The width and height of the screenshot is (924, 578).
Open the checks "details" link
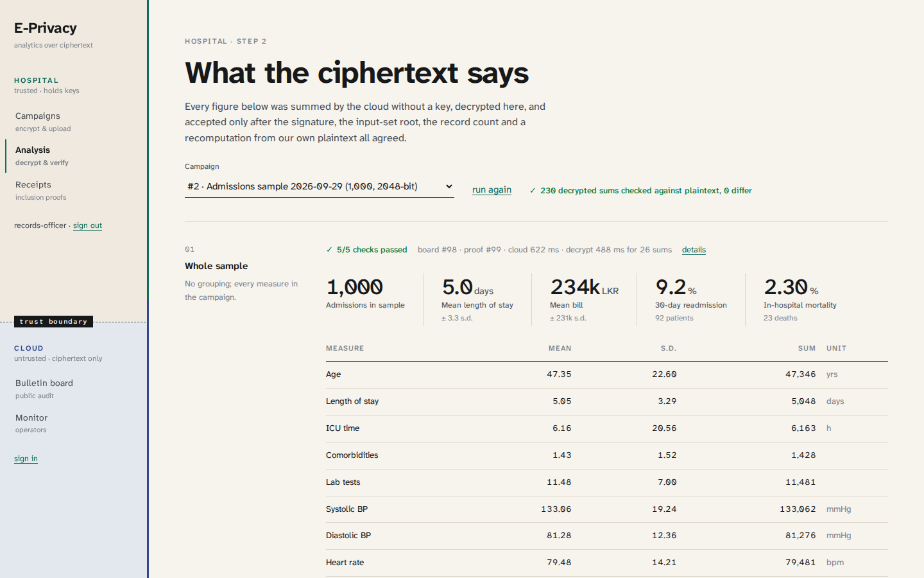(694, 250)
